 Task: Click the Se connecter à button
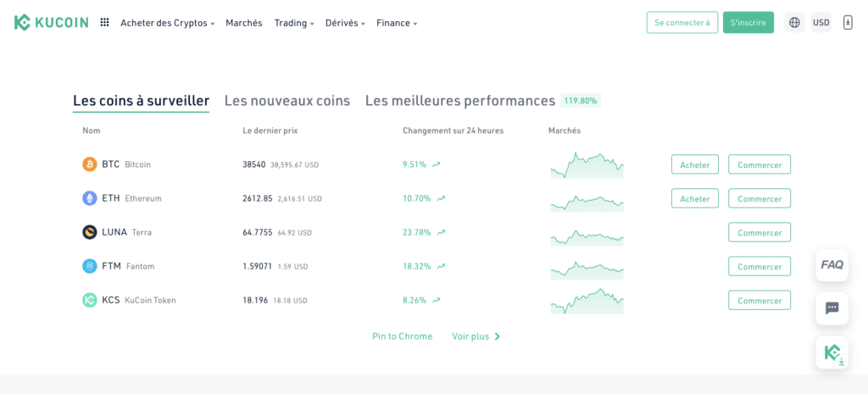tap(682, 23)
